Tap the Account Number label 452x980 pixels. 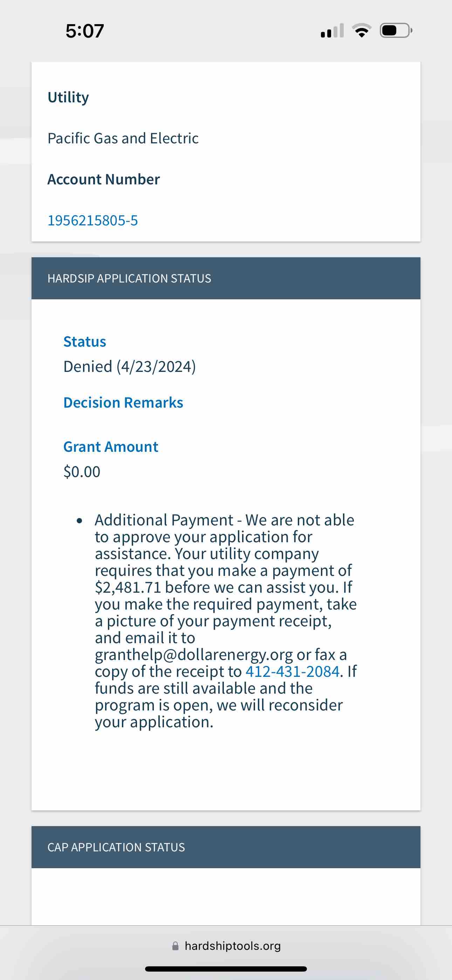point(103,179)
